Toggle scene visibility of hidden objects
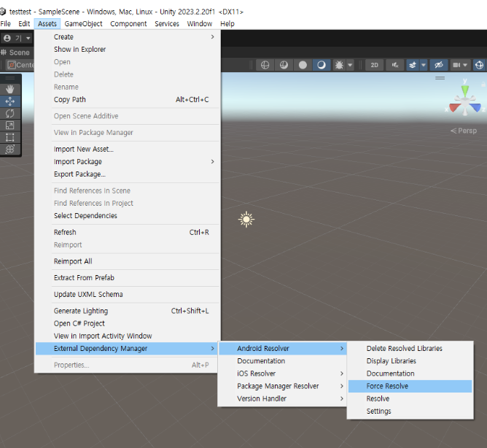This screenshot has height=448, width=487. click(x=439, y=65)
